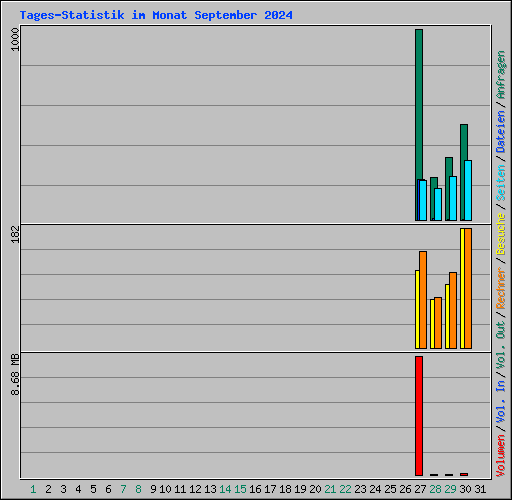
Task: Click the Seiten legend label
Action: (501, 183)
